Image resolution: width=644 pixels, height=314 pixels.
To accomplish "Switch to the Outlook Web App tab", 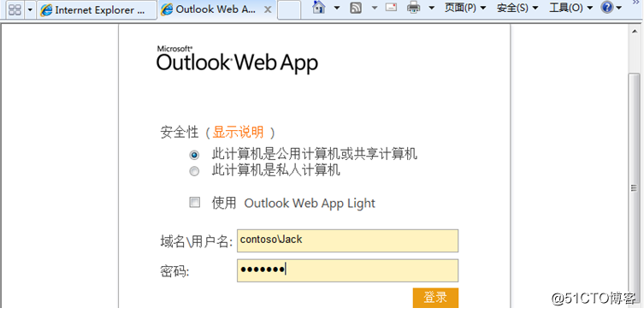I will tap(211, 9).
